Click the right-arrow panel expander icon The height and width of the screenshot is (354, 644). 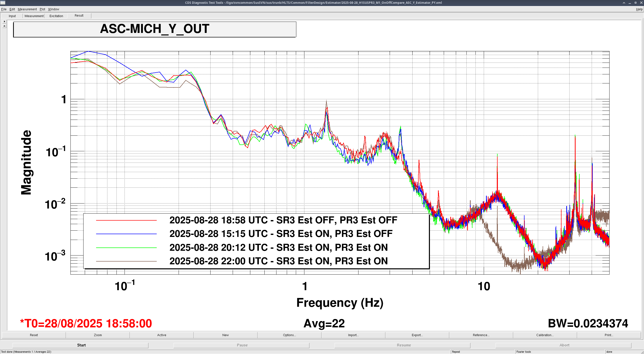[x=4, y=22]
